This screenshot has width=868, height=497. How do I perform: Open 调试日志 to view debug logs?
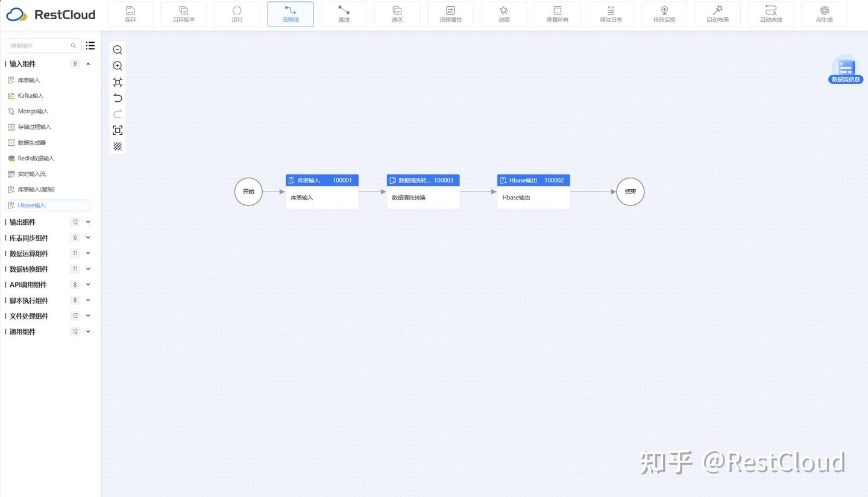tap(611, 14)
